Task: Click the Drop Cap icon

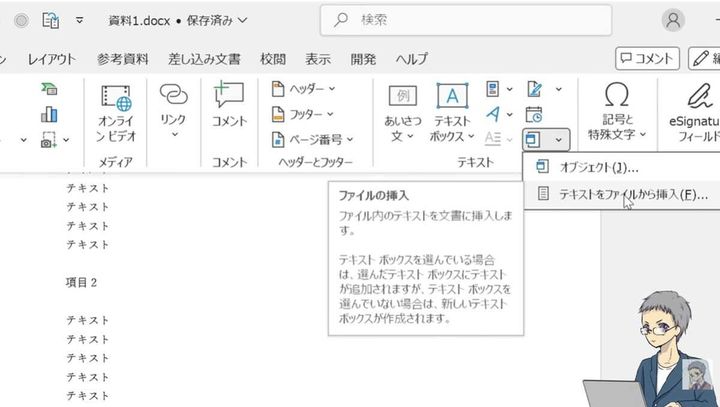Action: tap(493, 138)
